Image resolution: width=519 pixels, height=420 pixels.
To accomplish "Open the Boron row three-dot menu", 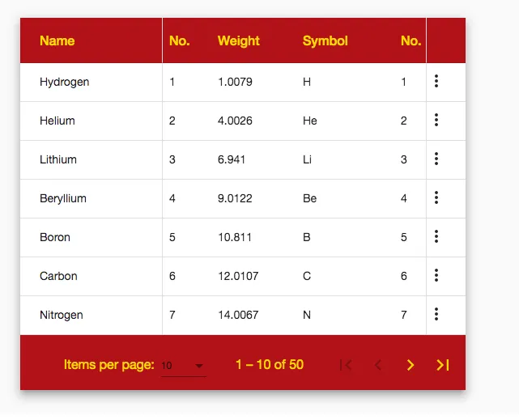I will pyautogui.click(x=436, y=237).
